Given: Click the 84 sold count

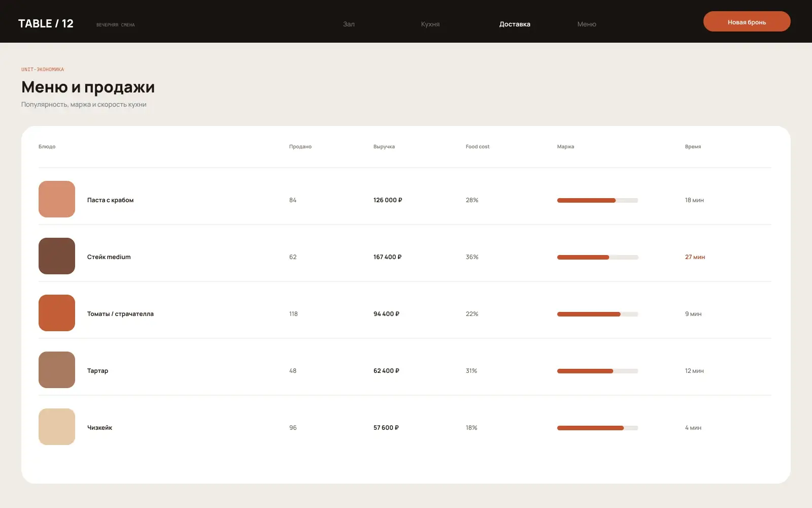Looking at the screenshot, I should click(x=293, y=200).
